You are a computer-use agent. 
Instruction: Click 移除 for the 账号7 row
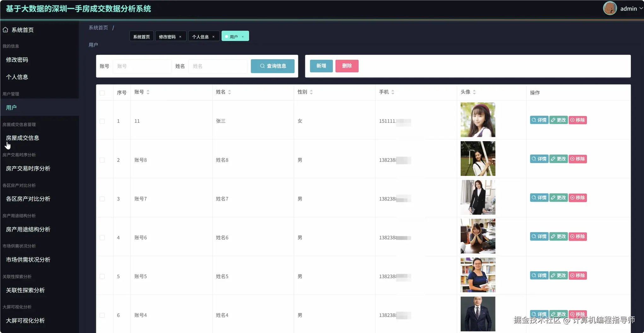pos(577,198)
